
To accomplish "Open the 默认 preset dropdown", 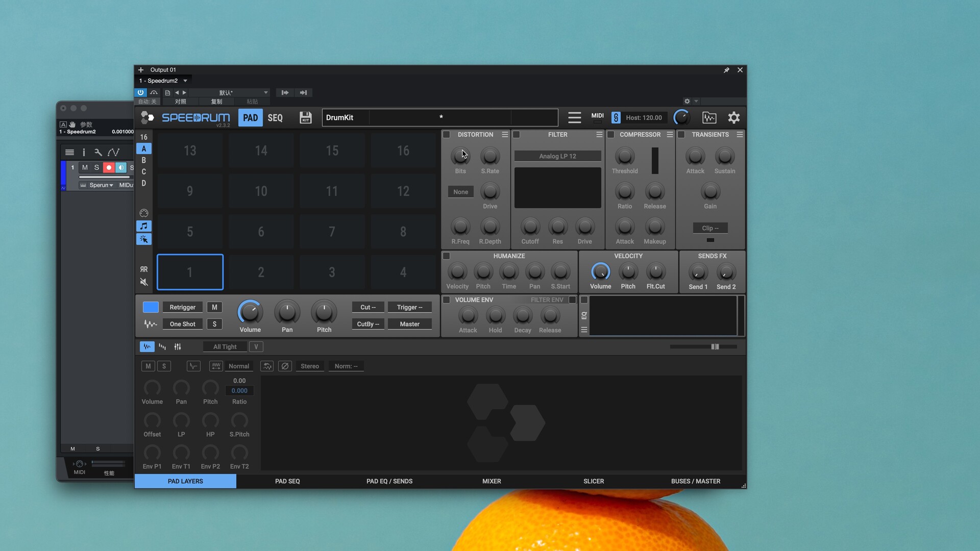I will coord(228,93).
